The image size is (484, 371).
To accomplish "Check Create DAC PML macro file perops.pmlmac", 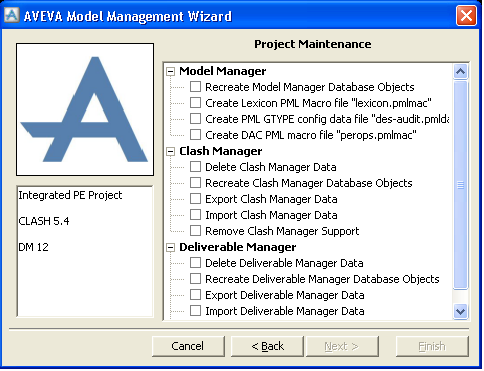I will point(195,135).
